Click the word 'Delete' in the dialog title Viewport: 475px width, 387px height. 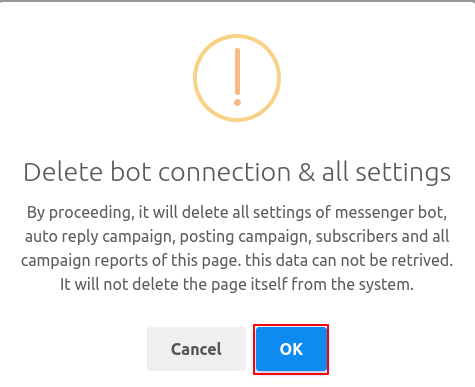pos(63,172)
